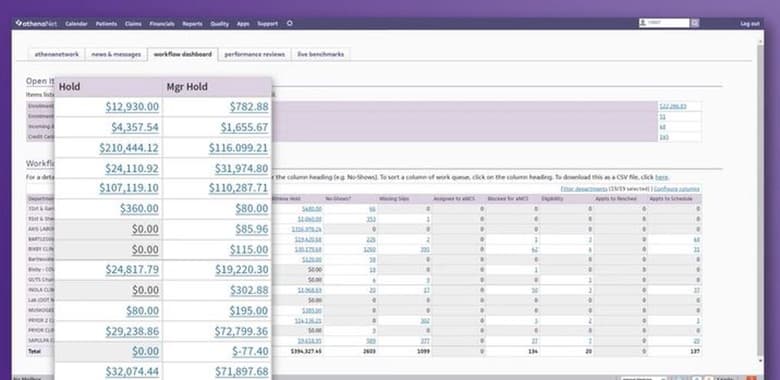Open the $29,238.86 Hold amount

click(x=132, y=331)
